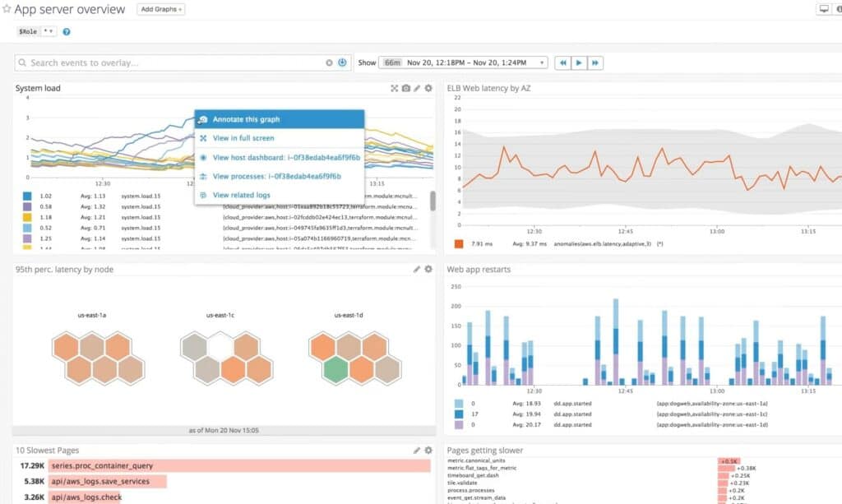Click the event overlay download icon beside the search field

(342, 62)
